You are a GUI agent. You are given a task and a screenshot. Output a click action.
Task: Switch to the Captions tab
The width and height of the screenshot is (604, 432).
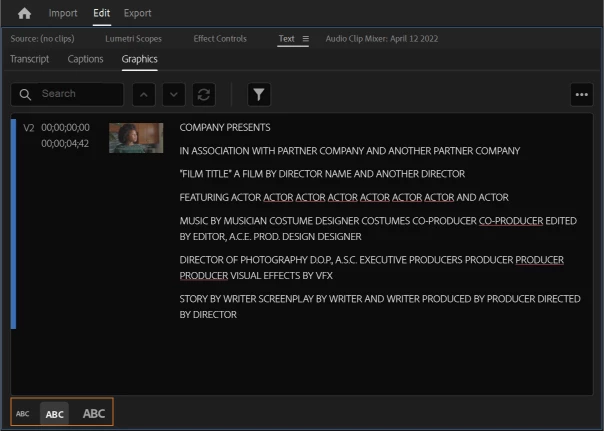pyautogui.click(x=86, y=59)
